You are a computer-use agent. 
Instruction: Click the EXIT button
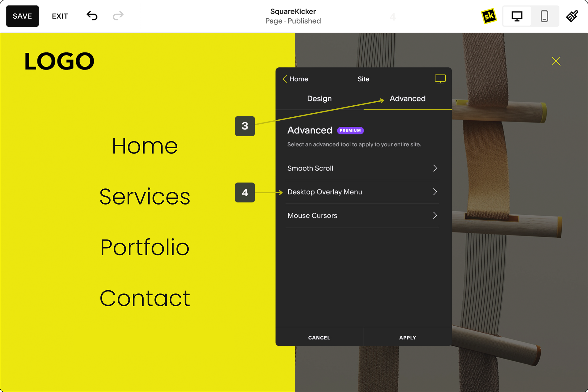60,16
